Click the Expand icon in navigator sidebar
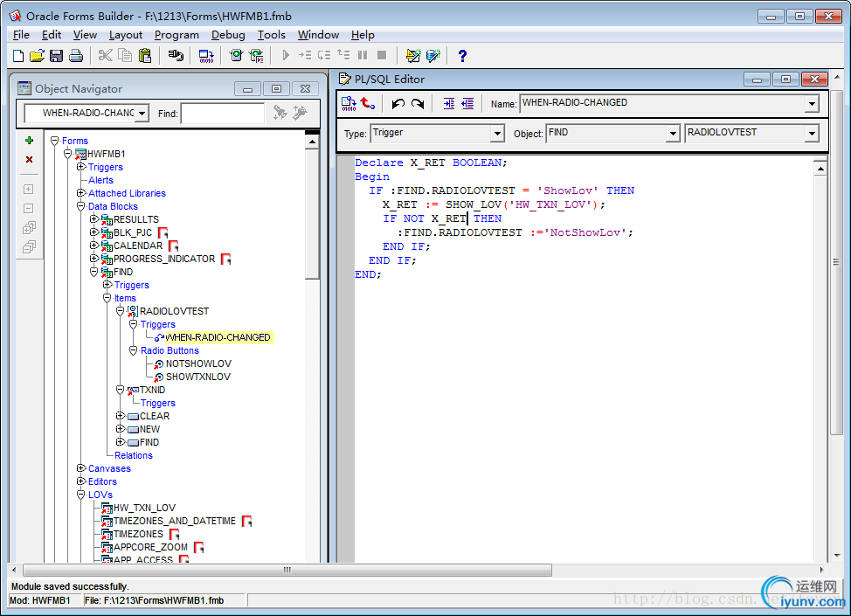 tap(30, 189)
